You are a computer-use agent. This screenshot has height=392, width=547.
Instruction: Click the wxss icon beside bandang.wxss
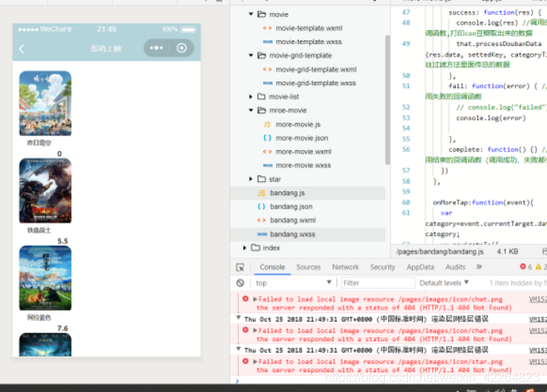tap(262, 234)
